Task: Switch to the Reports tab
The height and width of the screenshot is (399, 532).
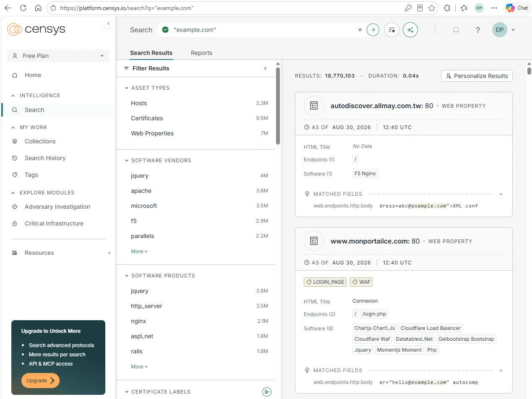Action: [x=201, y=53]
